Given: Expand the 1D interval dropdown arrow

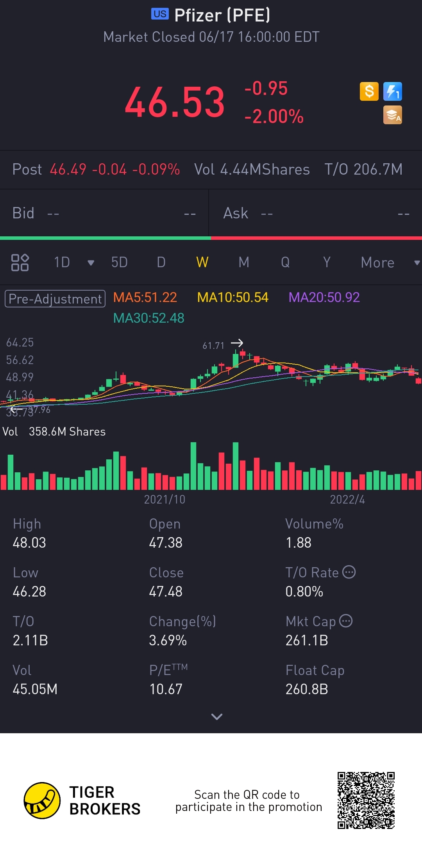Looking at the screenshot, I should [x=91, y=263].
